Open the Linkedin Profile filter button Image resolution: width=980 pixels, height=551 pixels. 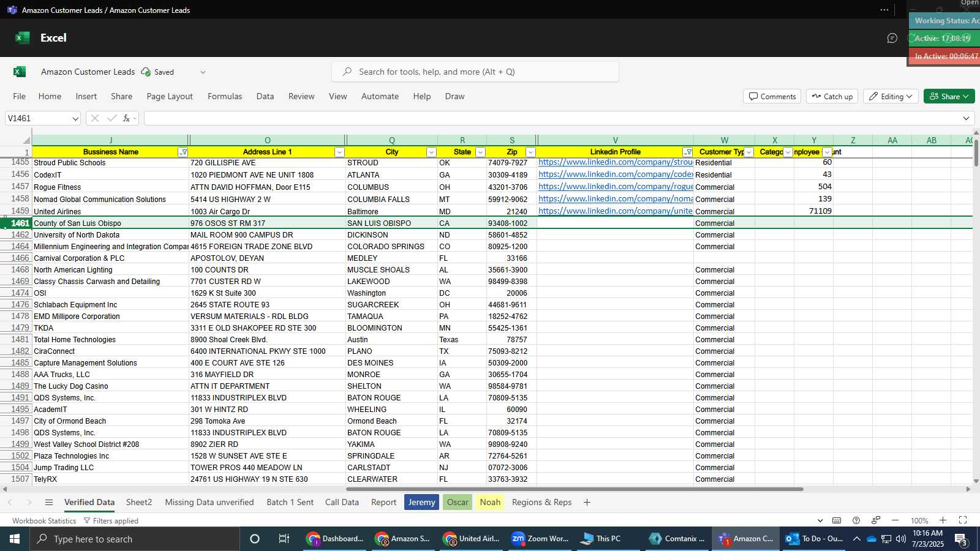[x=687, y=152]
